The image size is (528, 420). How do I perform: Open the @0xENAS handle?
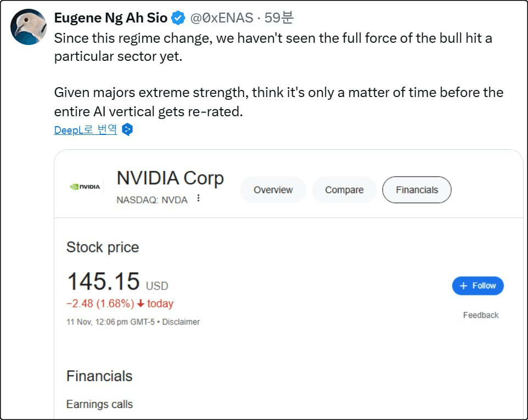point(222,18)
